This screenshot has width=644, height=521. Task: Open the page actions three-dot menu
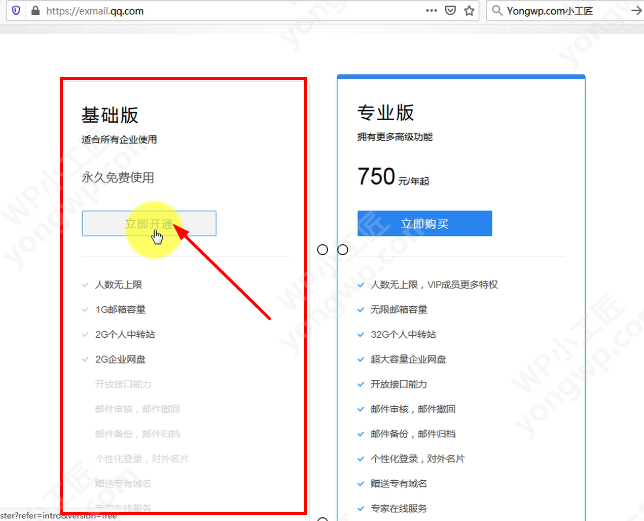pyautogui.click(x=432, y=11)
